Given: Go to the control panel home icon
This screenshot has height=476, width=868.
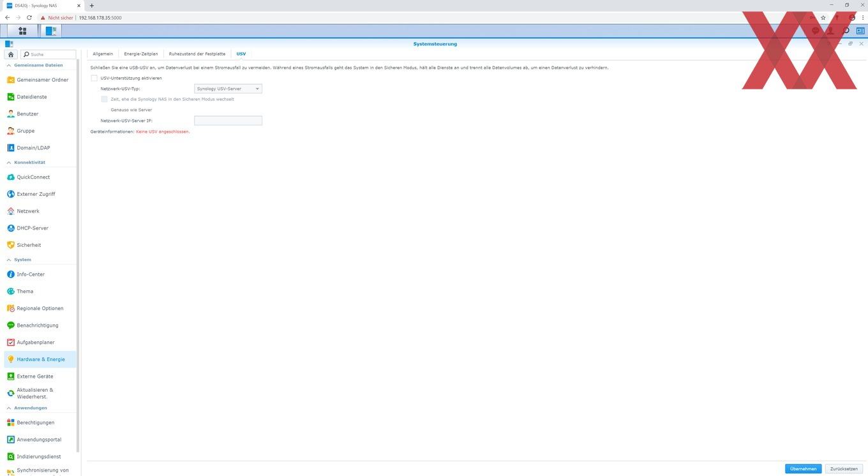Looking at the screenshot, I should [11, 54].
